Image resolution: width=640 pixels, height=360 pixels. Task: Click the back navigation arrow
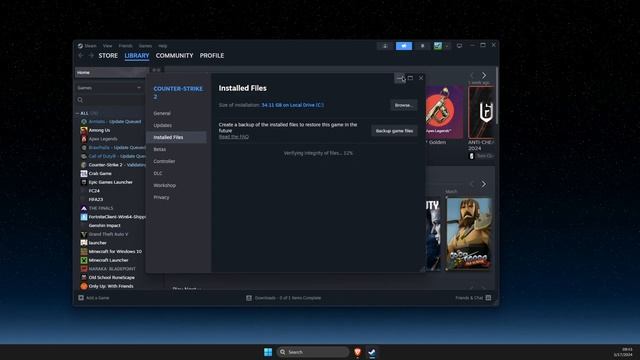tap(81, 56)
